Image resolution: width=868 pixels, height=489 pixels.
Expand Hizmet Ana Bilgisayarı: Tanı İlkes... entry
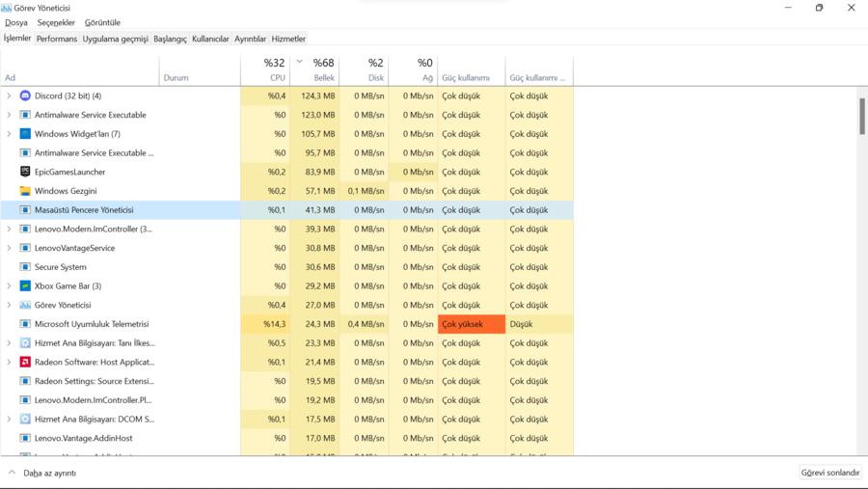[9, 342]
